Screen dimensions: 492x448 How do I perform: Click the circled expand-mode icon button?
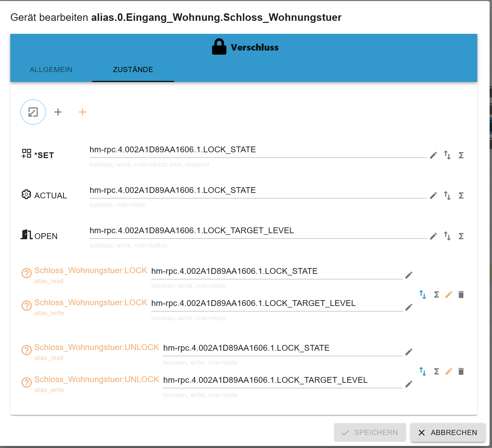point(33,112)
